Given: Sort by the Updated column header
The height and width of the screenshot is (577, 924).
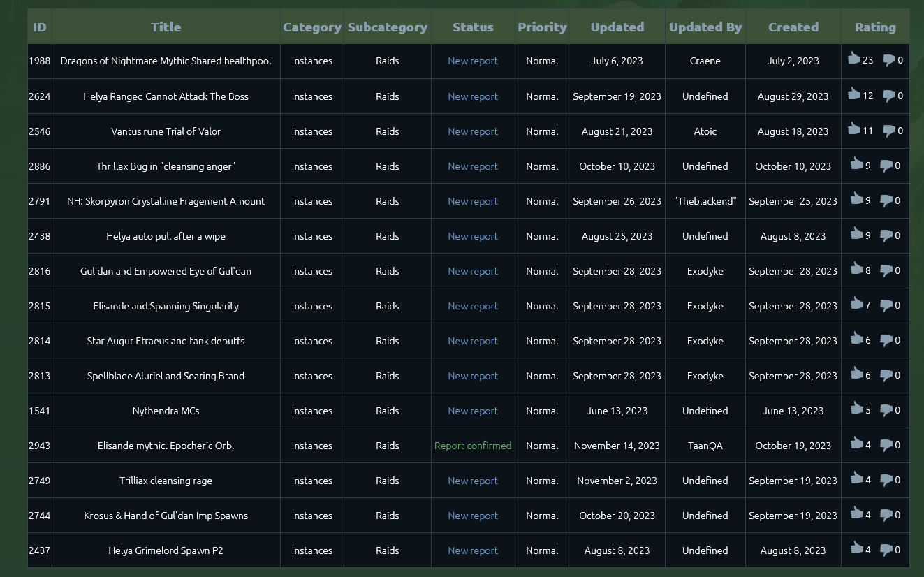Looking at the screenshot, I should [617, 27].
